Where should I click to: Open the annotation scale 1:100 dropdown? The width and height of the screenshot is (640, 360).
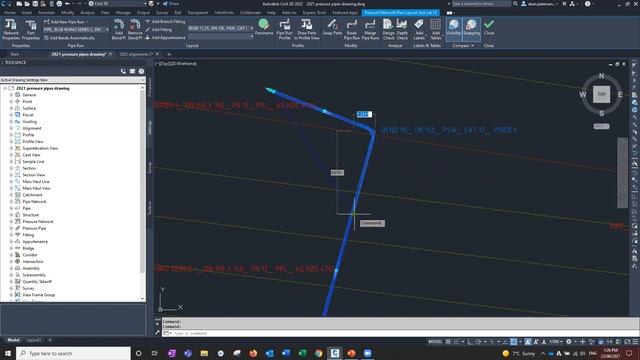555,342
